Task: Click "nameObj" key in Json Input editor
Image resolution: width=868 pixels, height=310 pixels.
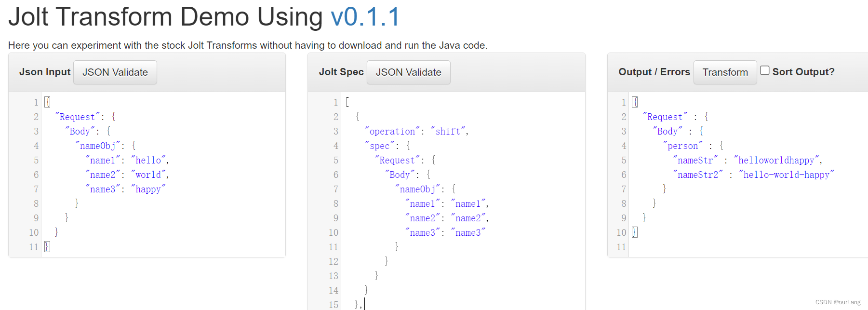Action: [x=98, y=146]
